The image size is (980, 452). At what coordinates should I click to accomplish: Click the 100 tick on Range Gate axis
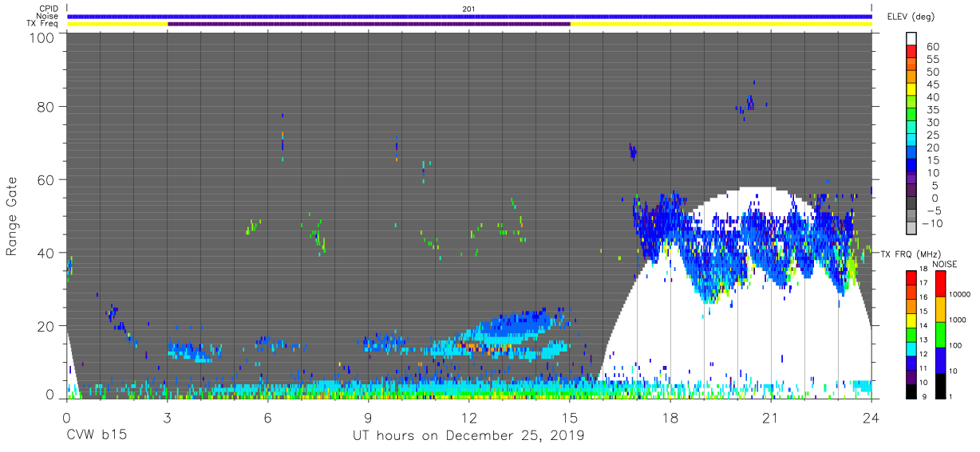[41, 37]
